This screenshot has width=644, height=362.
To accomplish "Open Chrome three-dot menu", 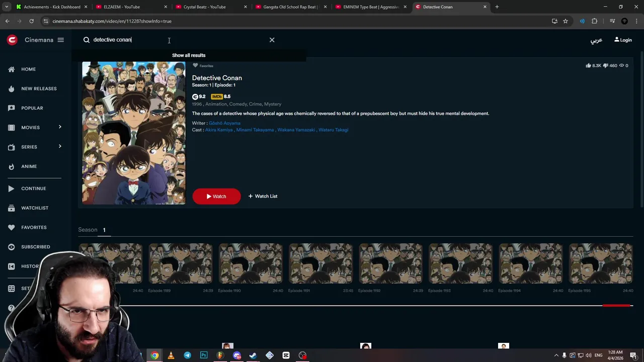I will (x=637, y=21).
